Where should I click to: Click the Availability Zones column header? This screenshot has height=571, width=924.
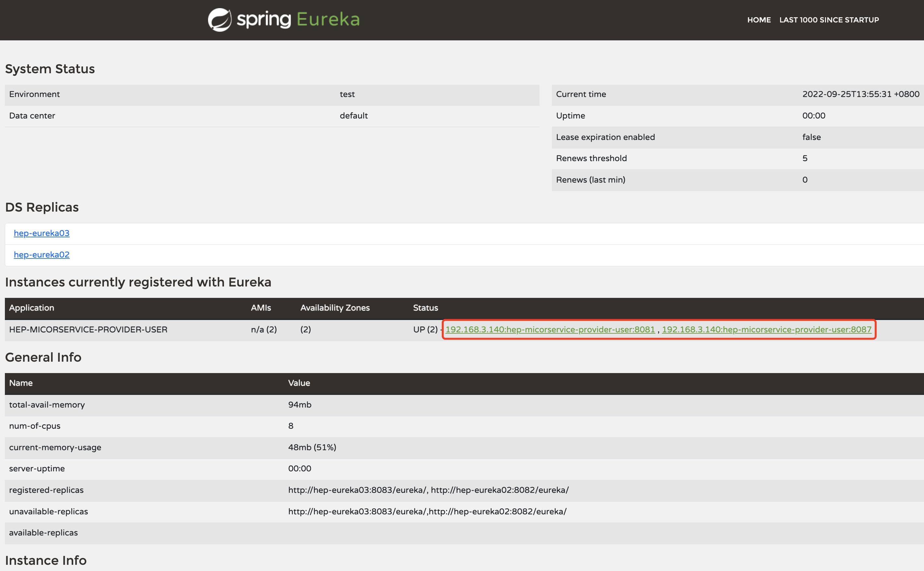click(x=335, y=308)
